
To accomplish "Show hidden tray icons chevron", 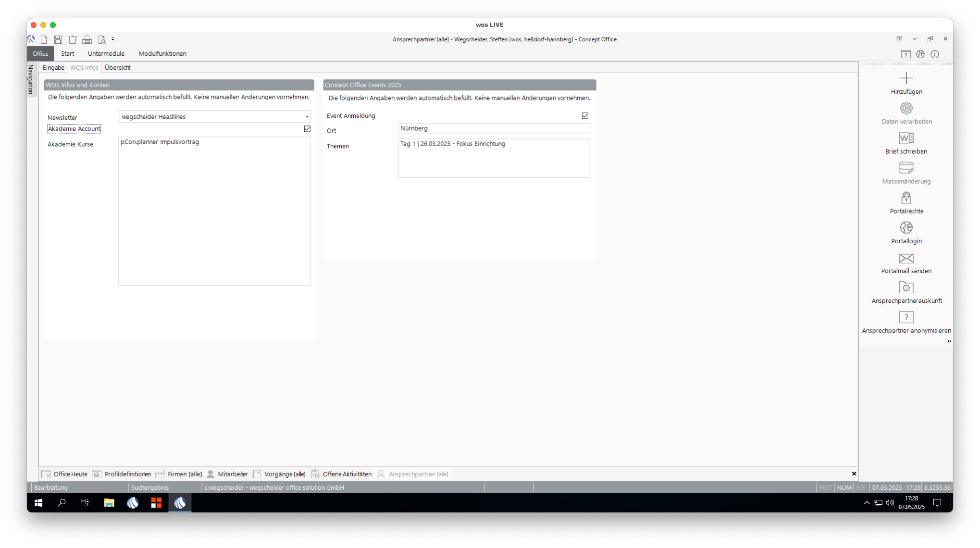I will coord(867,503).
